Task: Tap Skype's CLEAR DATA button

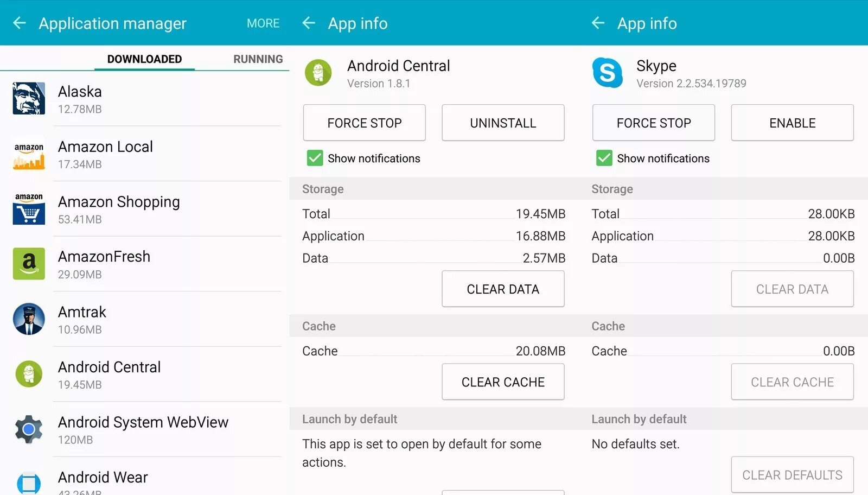Action: coord(792,289)
